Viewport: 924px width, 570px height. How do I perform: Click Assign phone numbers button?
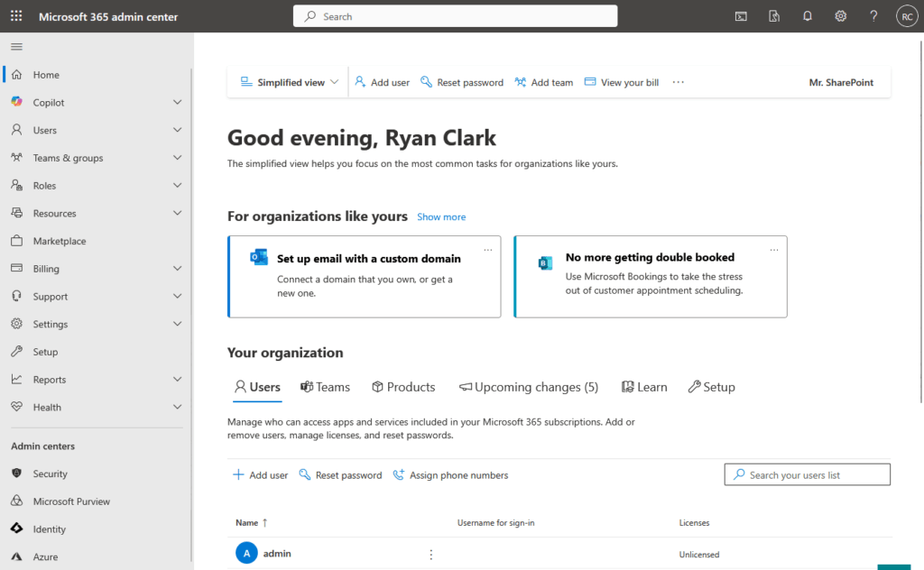450,474
